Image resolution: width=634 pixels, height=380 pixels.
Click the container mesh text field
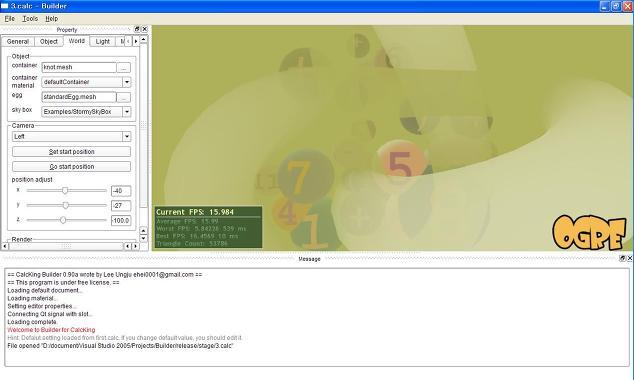[79, 67]
